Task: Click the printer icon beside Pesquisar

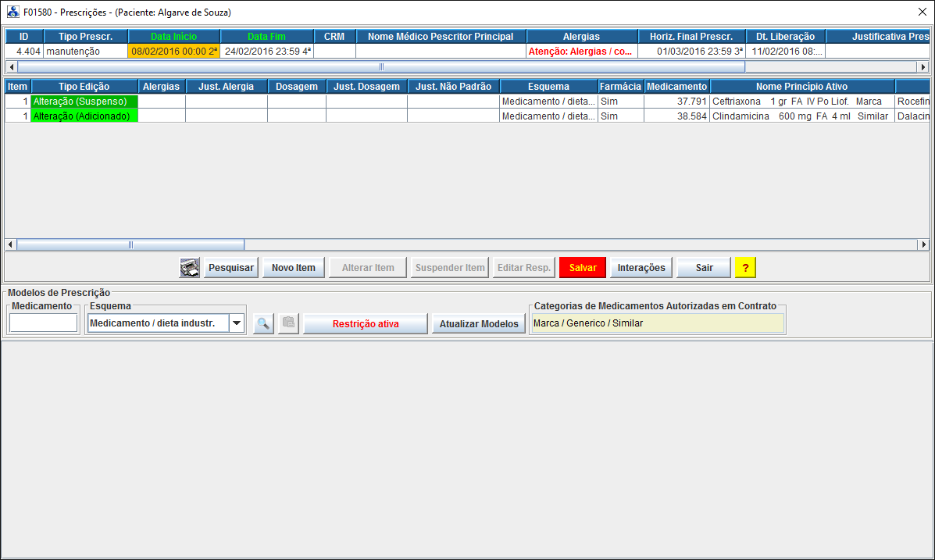Action: click(190, 268)
